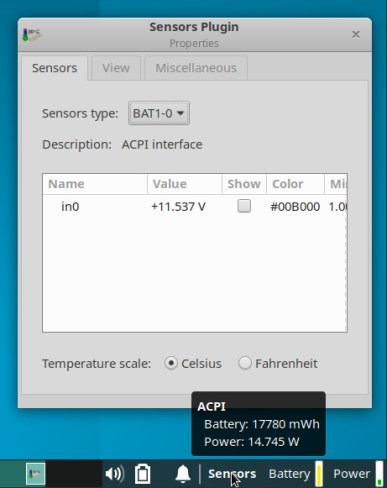Select the Sensors Plugin taskbar window button
The width and height of the screenshot is (387, 488).
coord(35,474)
